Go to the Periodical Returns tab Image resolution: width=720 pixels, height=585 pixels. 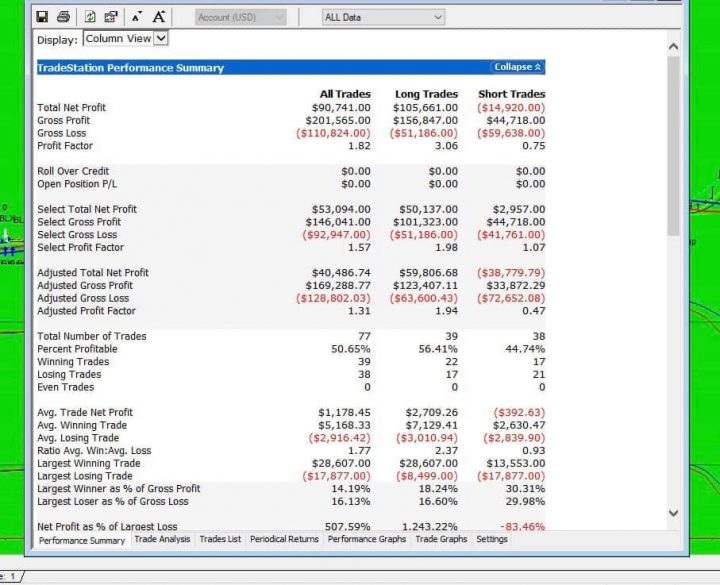(x=284, y=539)
